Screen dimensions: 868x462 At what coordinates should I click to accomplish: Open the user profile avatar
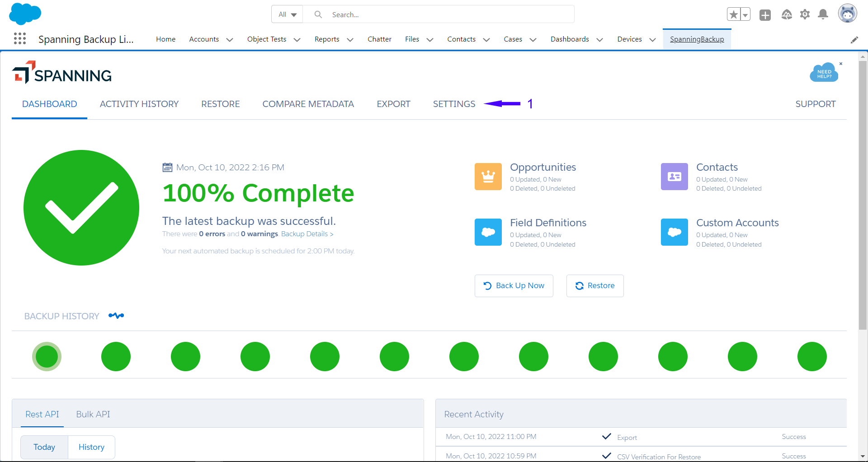pyautogui.click(x=847, y=14)
